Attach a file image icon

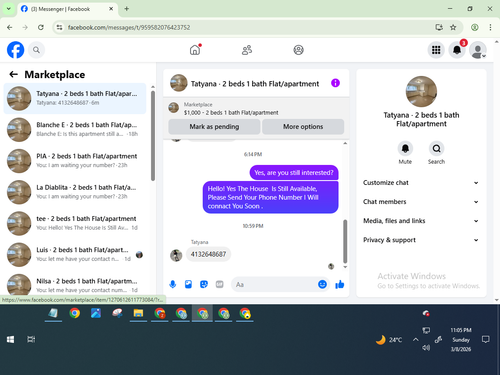click(188, 284)
